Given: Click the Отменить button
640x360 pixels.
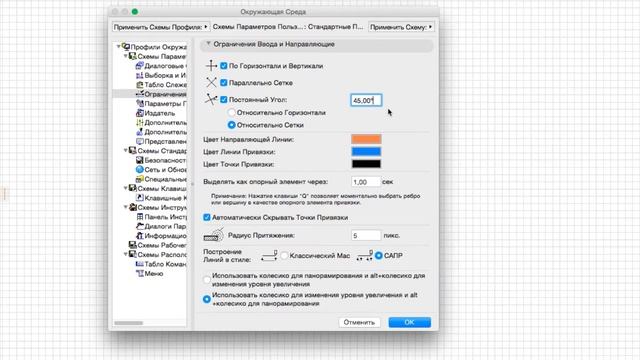Looking at the screenshot, I should pyautogui.click(x=359, y=322).
